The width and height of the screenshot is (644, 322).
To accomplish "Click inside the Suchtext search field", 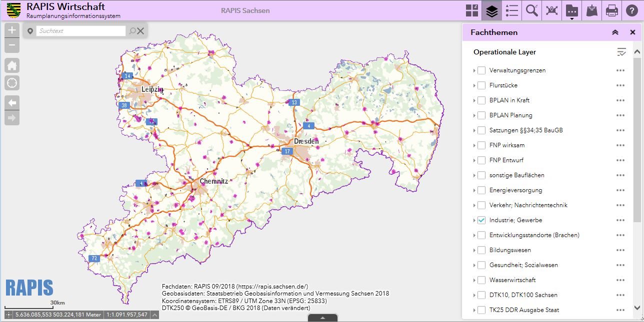I will (81, 31).
